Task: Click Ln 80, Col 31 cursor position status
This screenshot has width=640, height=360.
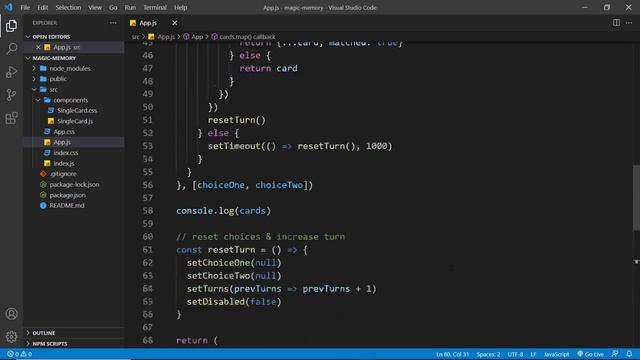Action: pos(452,354)
